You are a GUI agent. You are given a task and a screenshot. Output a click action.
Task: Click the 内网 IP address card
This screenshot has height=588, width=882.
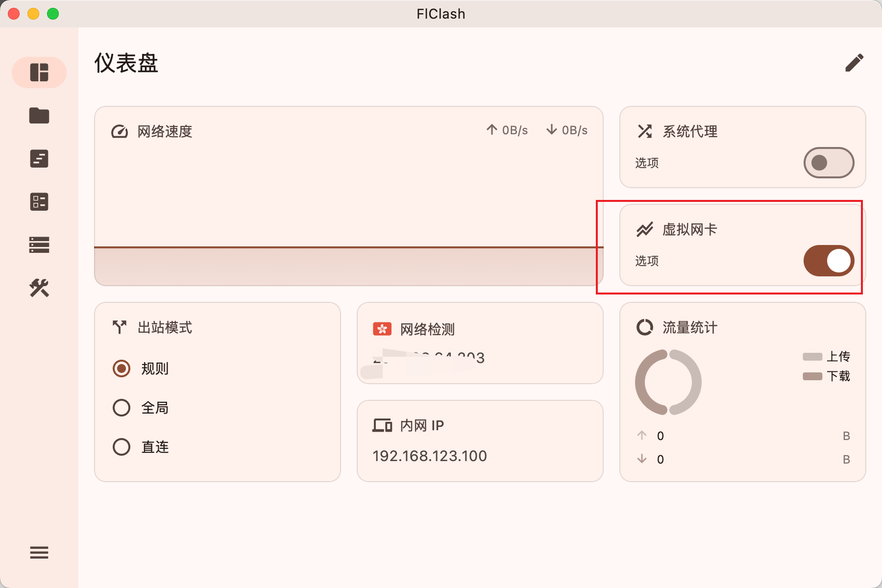click(480, 441)
